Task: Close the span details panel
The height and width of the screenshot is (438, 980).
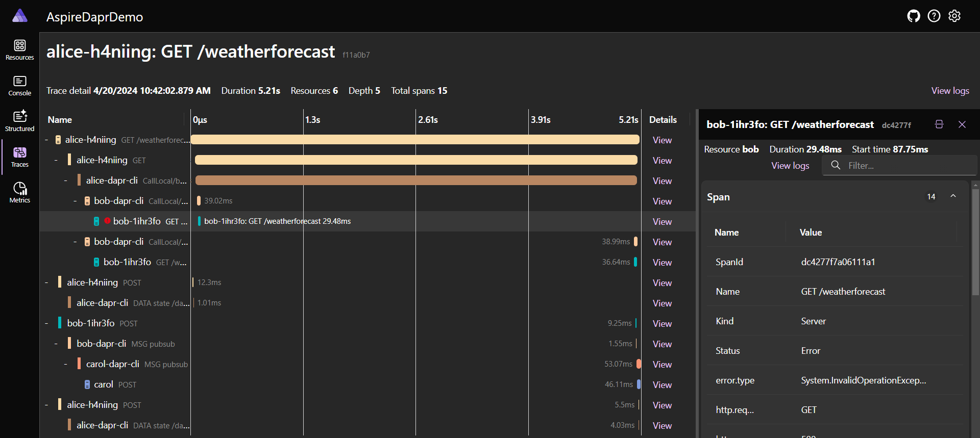Action: [x=962, y=124]
